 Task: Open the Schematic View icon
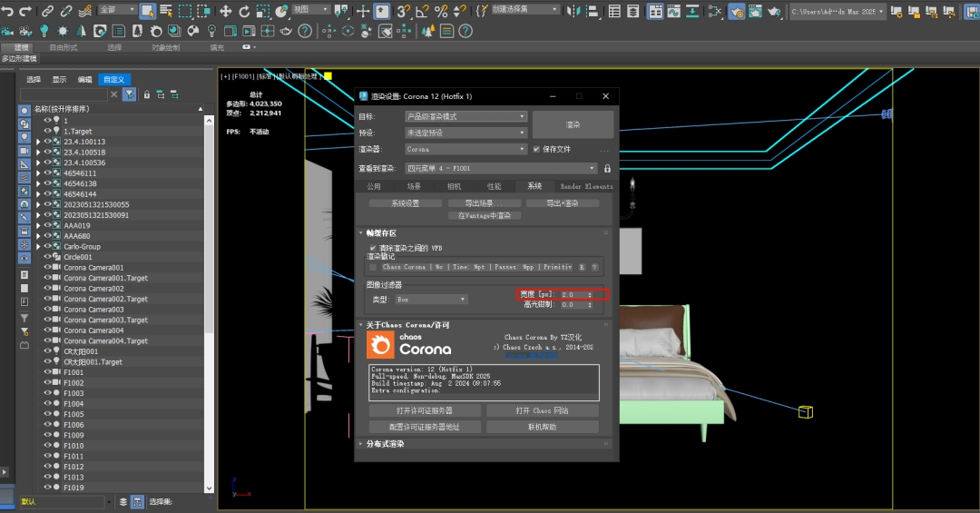[x=692, y=11]
